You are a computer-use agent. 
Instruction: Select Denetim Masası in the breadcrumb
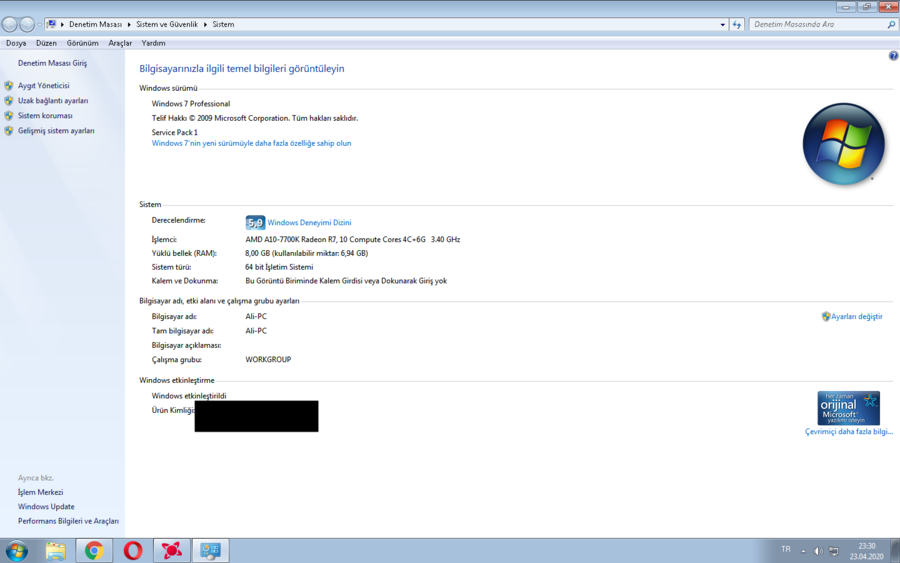click(95, 25)
